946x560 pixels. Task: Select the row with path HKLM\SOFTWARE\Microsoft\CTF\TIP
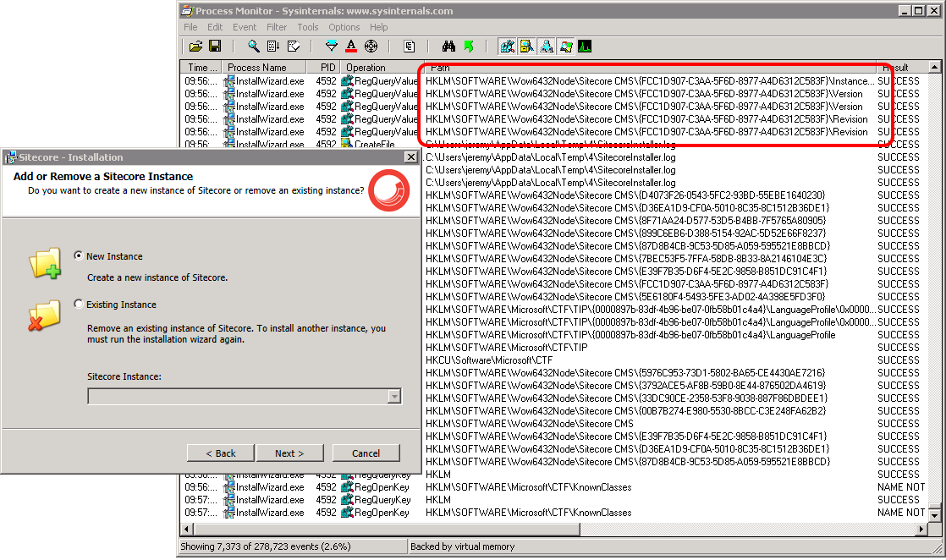[507, 348]
